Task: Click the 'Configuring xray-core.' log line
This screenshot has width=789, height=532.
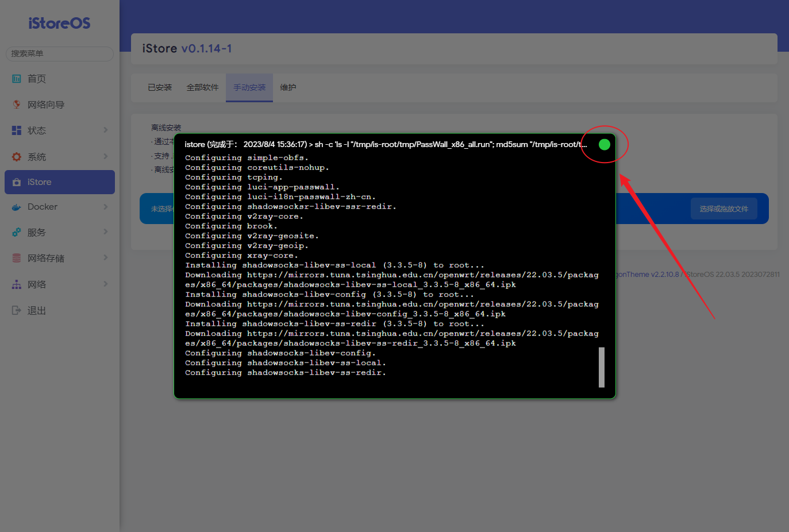Action: tap(241, 255)
